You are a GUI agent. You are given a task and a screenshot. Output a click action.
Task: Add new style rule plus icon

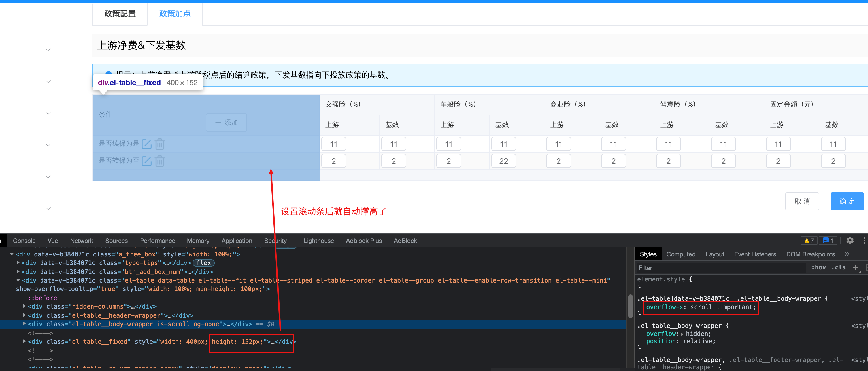click(855, 267)
